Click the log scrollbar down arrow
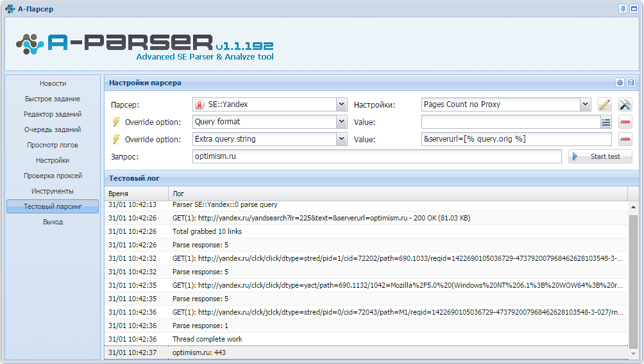The height and width of the screenshot is (364, 644). coord(633,353)
